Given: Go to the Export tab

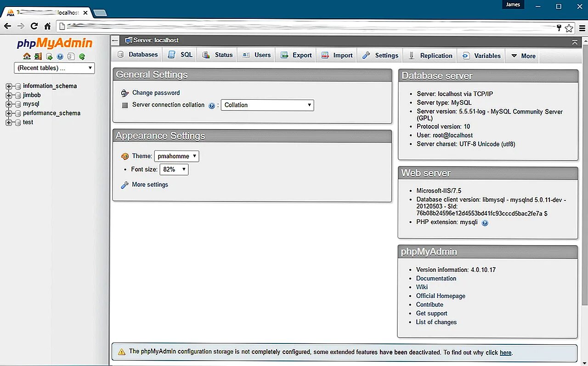Looking at the screenshot, I should 296,55.
